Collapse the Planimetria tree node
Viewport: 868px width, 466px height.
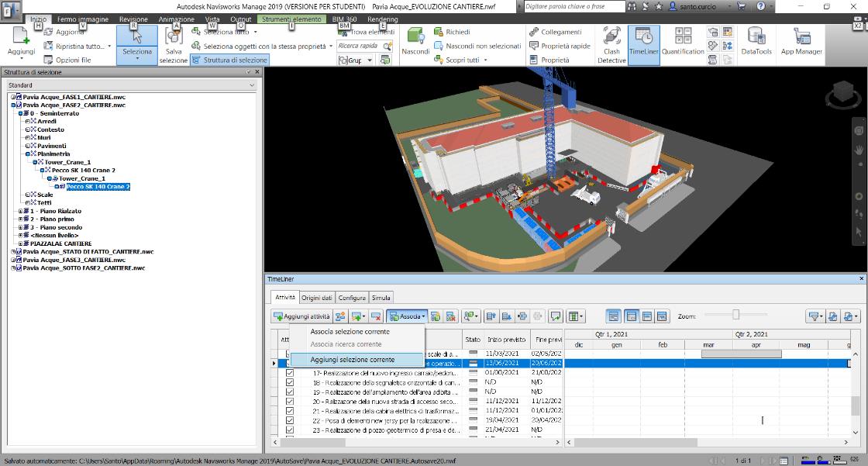pos(27,154)
